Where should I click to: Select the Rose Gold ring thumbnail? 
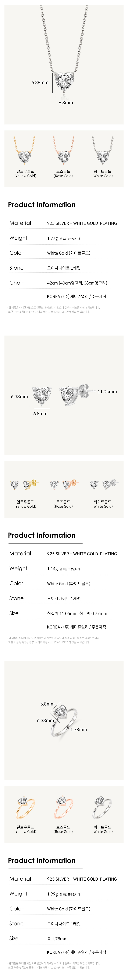tap(63, 808)
